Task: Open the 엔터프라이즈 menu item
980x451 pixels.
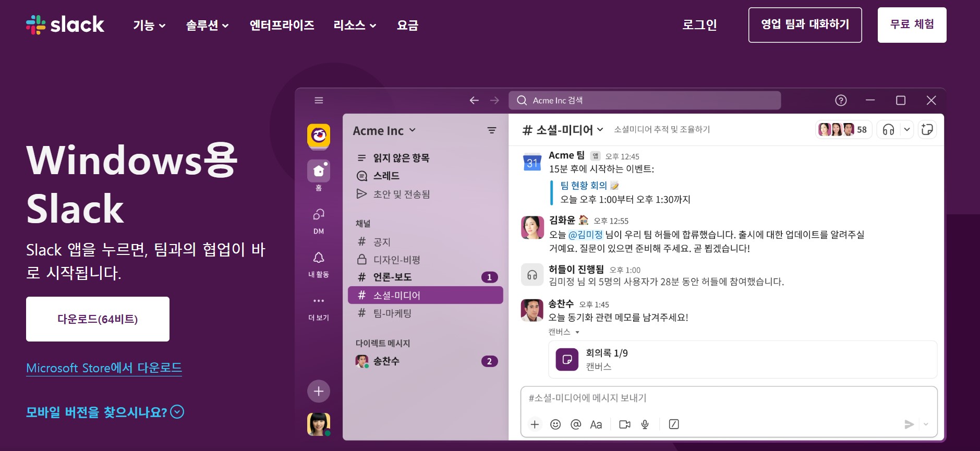Action: click(282, 25)
